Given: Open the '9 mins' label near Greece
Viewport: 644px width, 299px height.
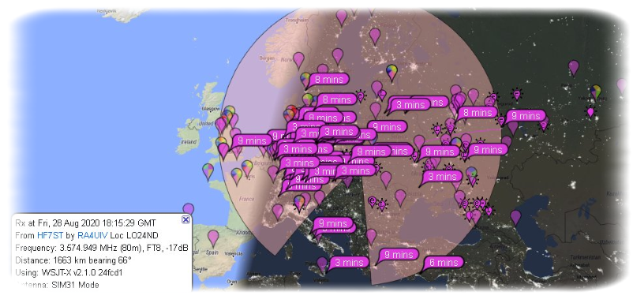Looking at the screenshot, I should 398,255.
